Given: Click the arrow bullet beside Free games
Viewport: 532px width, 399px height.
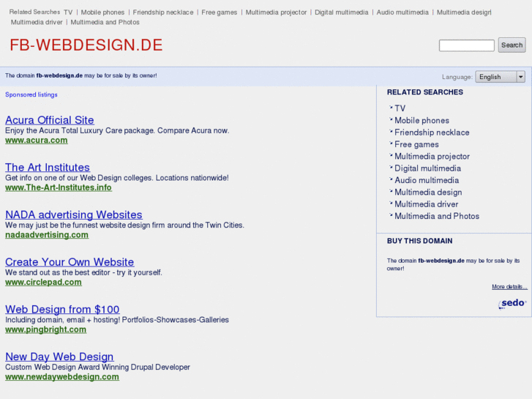Looking at the screenshot, I should (391, 143).
